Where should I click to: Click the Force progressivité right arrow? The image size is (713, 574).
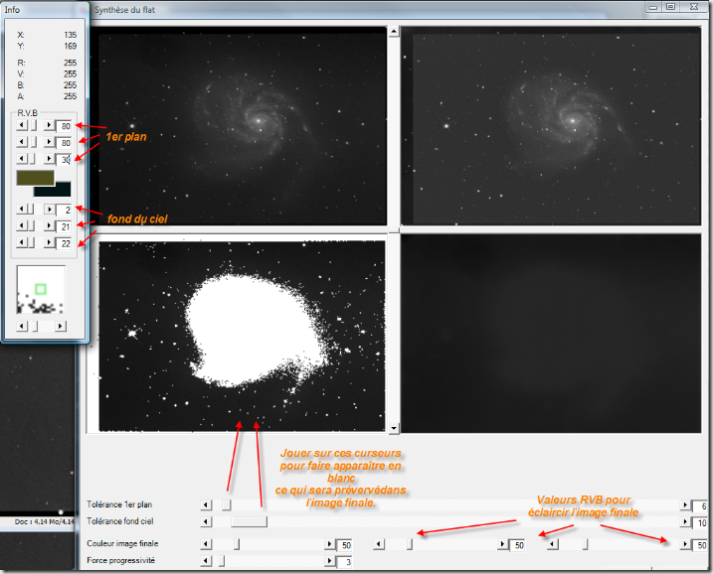[330, 562]
